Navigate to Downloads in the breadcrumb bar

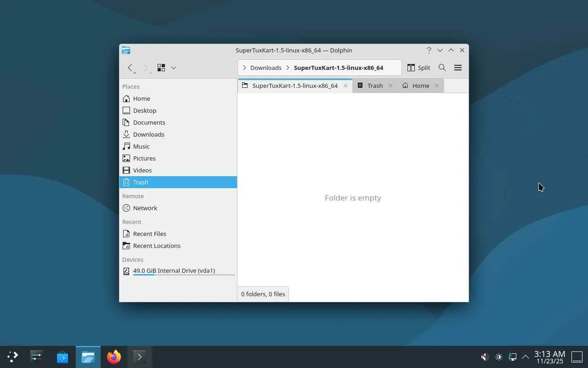click(266, 68)
